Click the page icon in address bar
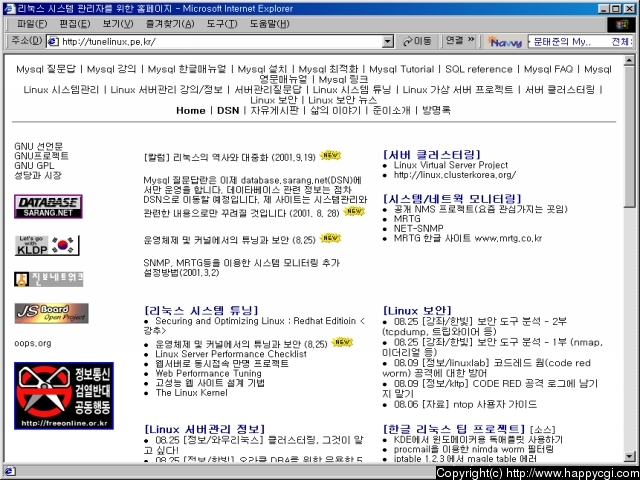 [x=53, y=41]
